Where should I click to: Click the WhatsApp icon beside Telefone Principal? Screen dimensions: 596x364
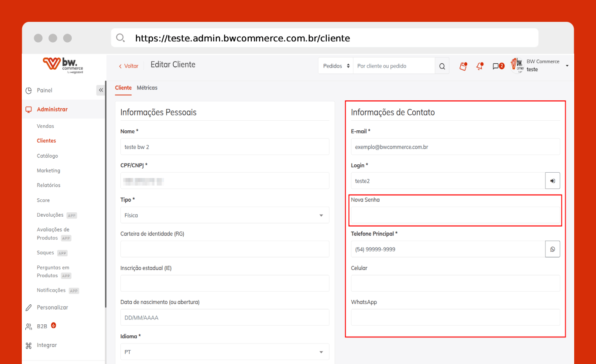[x=552, y=249]
